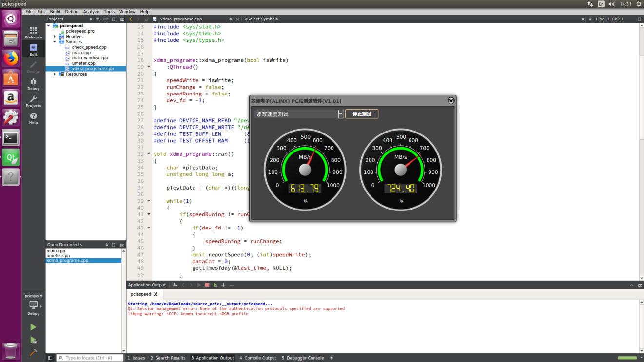Expand the Resources folder
Screen dimensions: 644x362
(55, 74)
